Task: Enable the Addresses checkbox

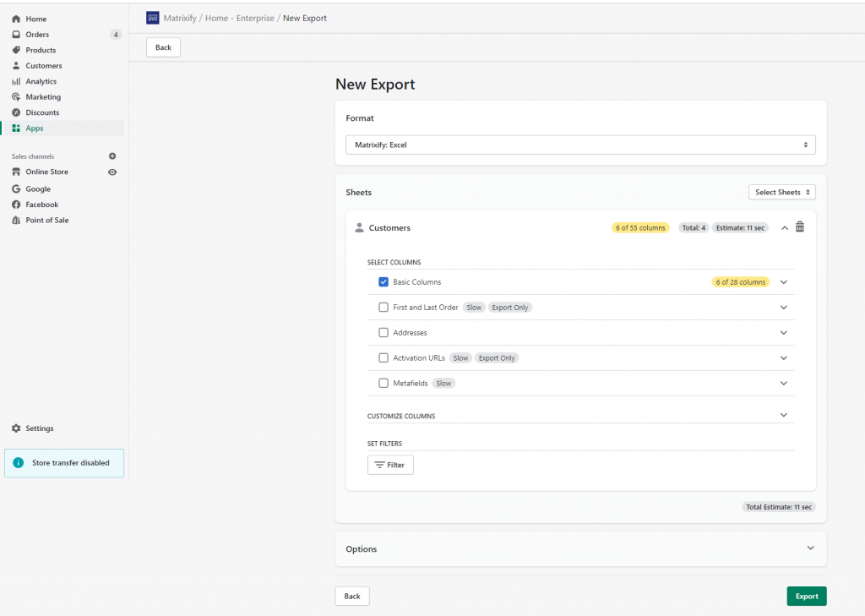Action: pos(384,332)
